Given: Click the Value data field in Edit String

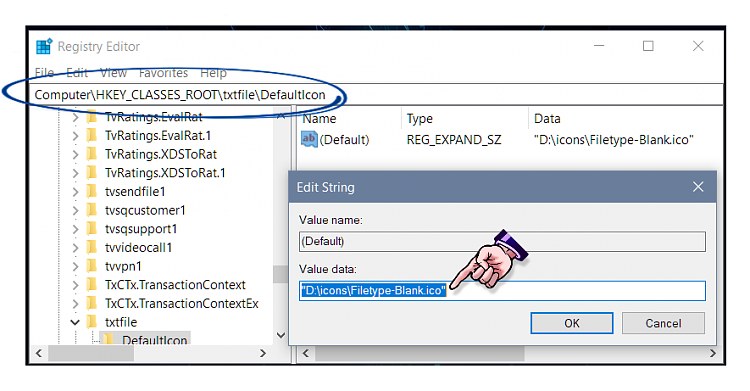Looking at the screenshot, I should coord(502,290).
